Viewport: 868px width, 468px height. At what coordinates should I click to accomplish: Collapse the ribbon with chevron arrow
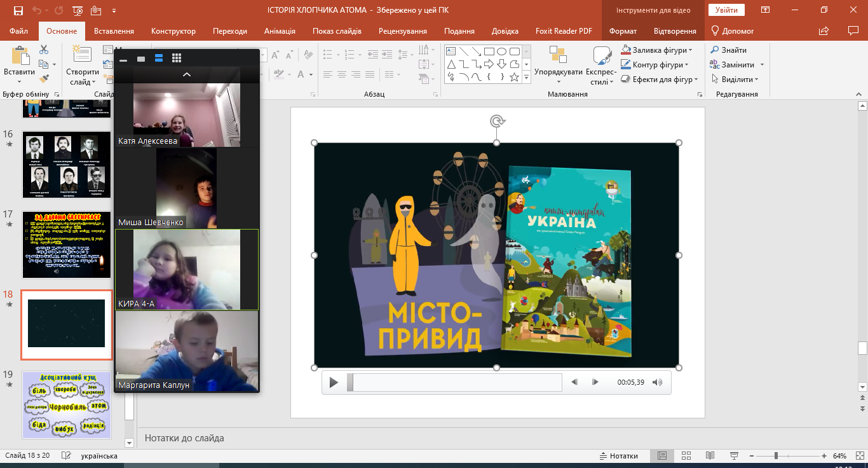pyautogui.click(x=858, y=94)
